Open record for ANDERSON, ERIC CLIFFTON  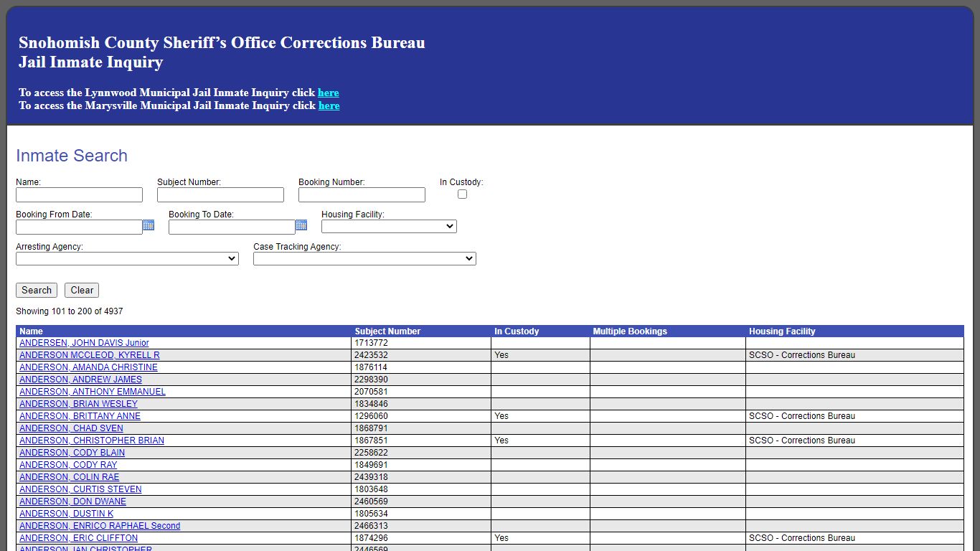point(78,538)
